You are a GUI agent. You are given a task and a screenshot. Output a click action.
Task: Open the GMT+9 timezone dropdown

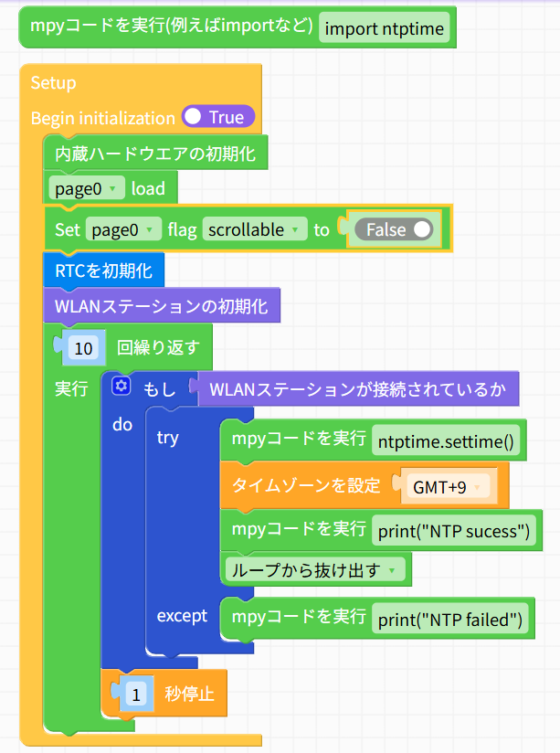click(448, 487)
